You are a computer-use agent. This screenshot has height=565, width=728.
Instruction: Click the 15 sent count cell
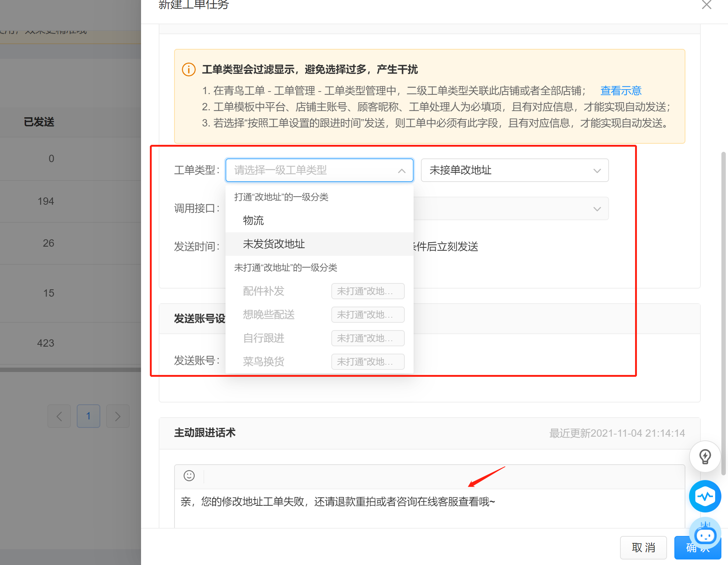(x=48, y=293)
